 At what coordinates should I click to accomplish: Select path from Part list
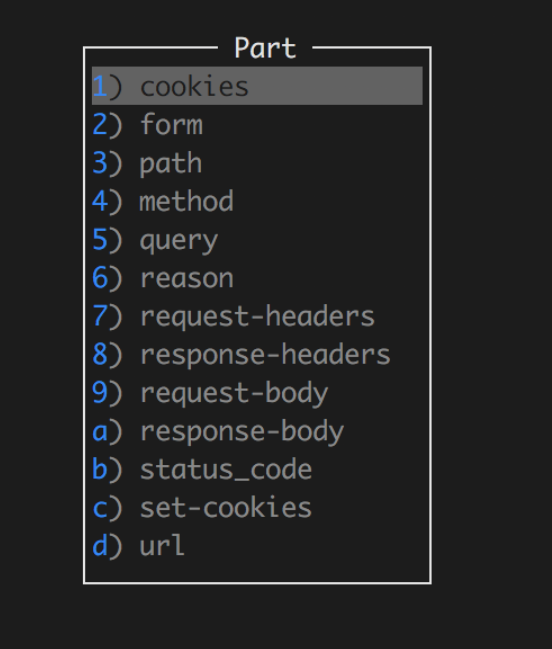(257, 163)
